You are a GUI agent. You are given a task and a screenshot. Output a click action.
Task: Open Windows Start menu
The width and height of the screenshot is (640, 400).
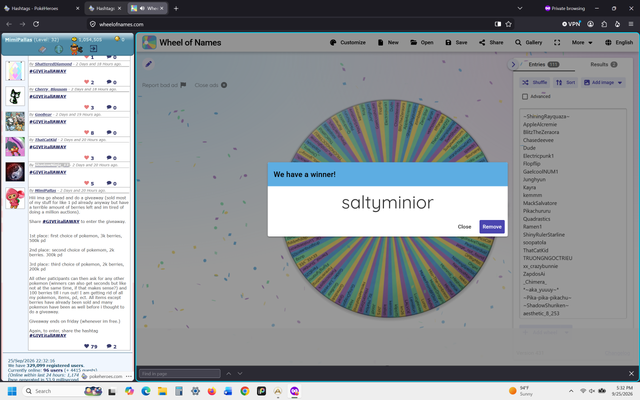pos(12,391)
